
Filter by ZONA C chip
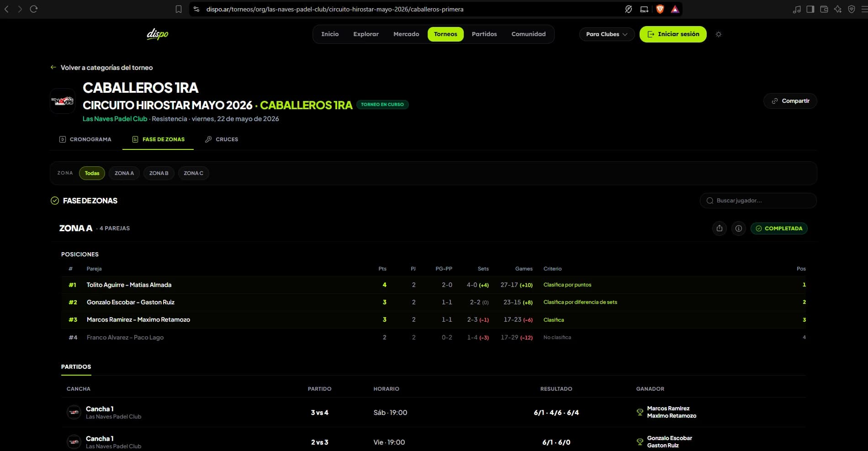tap(194, 173)
